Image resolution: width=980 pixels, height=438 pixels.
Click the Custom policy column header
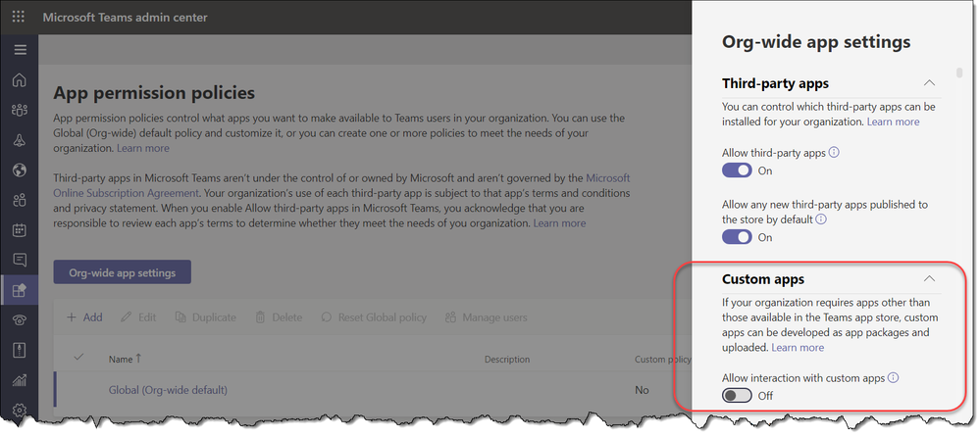(662, 360)
